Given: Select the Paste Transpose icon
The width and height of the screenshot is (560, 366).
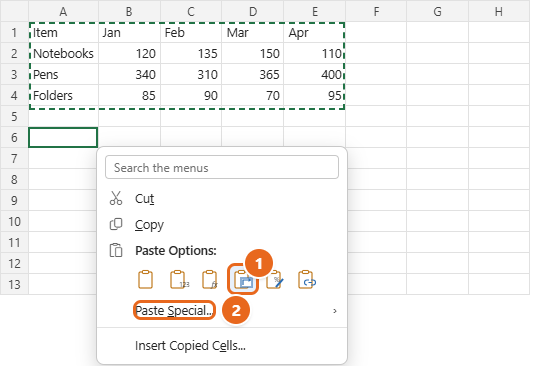Looking at the screenshot, I should [243, 280].
